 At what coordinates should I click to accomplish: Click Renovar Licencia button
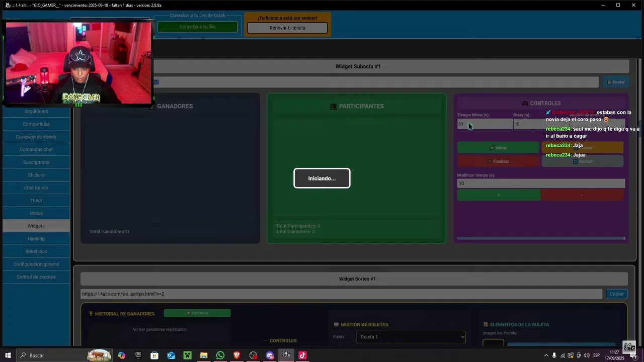[287, 28]
